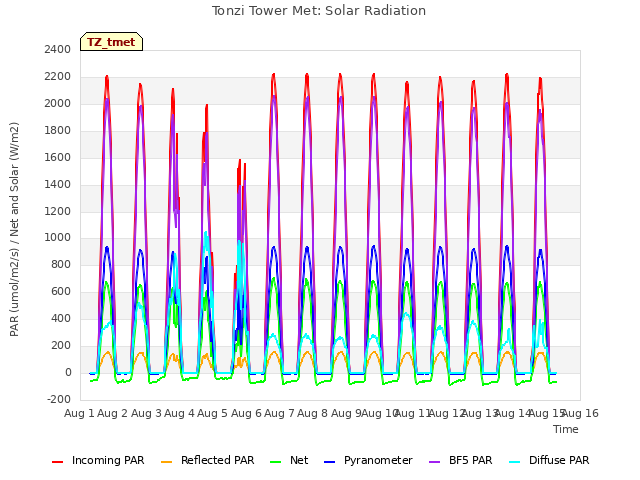Click the green Net legend swatch
The height and width of the screenshot is (480, 640).
(276, 462)
